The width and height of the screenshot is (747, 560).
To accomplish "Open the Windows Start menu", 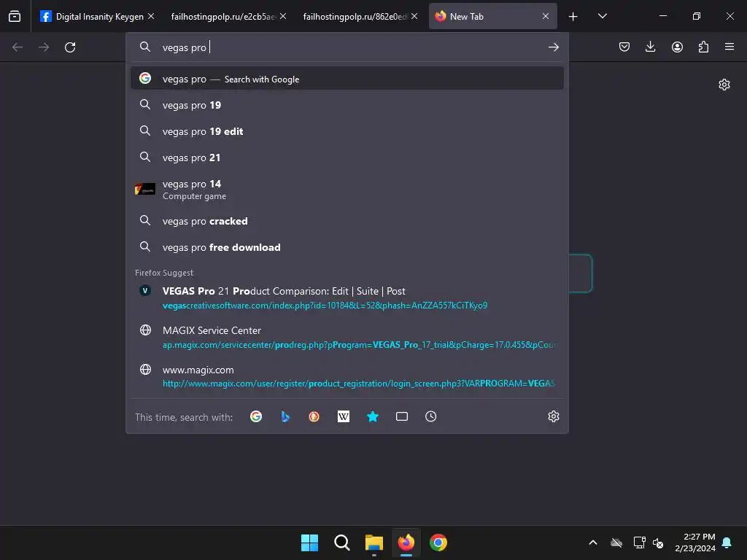I will click(309, 542).
